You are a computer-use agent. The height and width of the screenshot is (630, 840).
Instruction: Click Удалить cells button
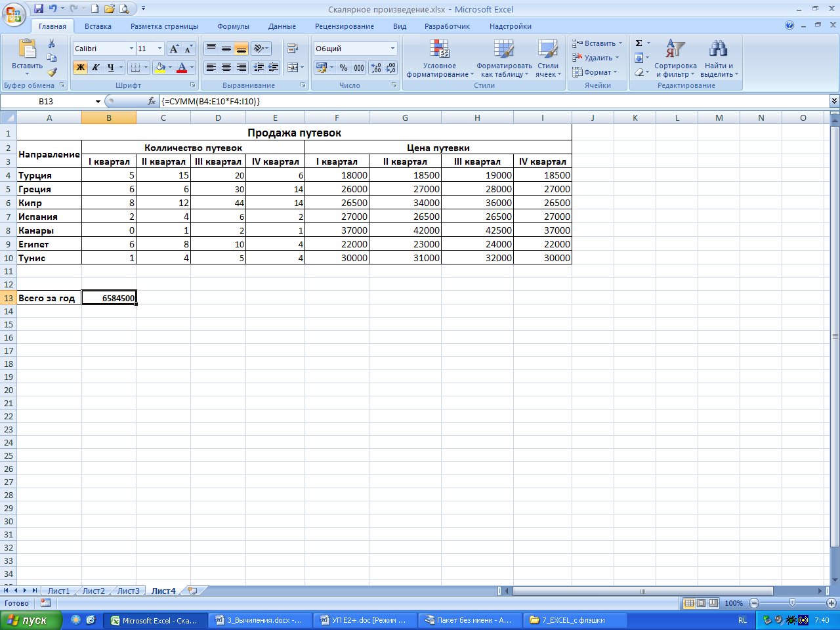tap(596, 58)
